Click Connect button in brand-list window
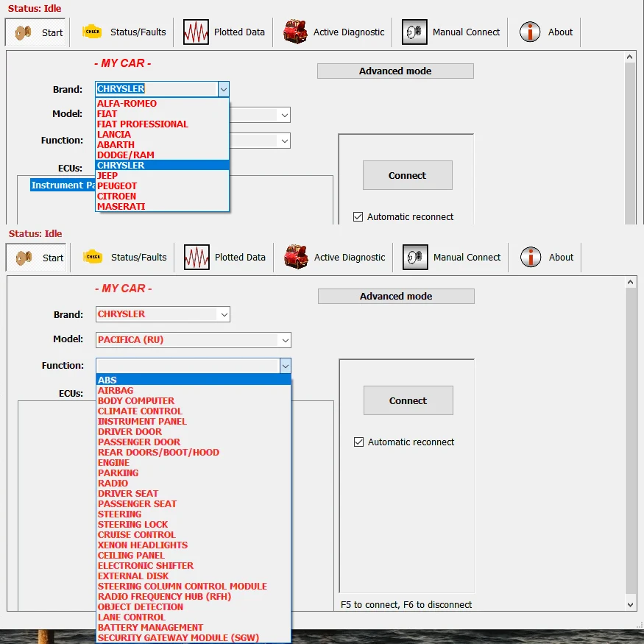The height and width of the screenshot is (644, 644). [408, 175]
